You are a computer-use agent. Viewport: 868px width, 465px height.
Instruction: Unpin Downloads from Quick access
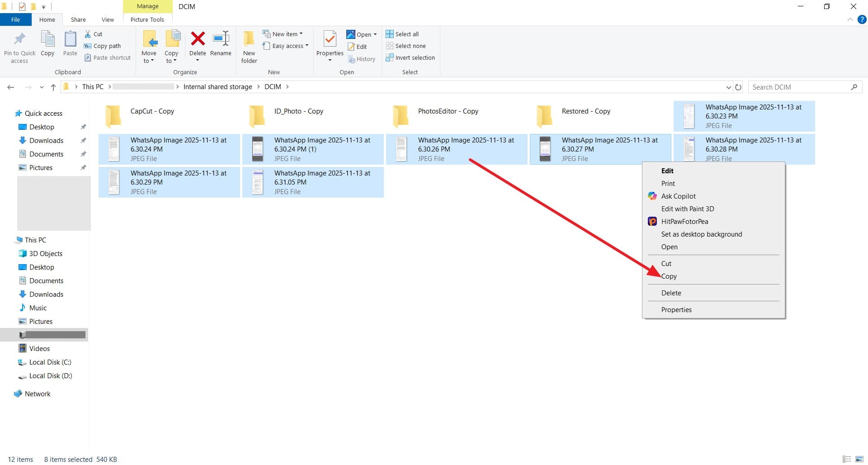83,140
